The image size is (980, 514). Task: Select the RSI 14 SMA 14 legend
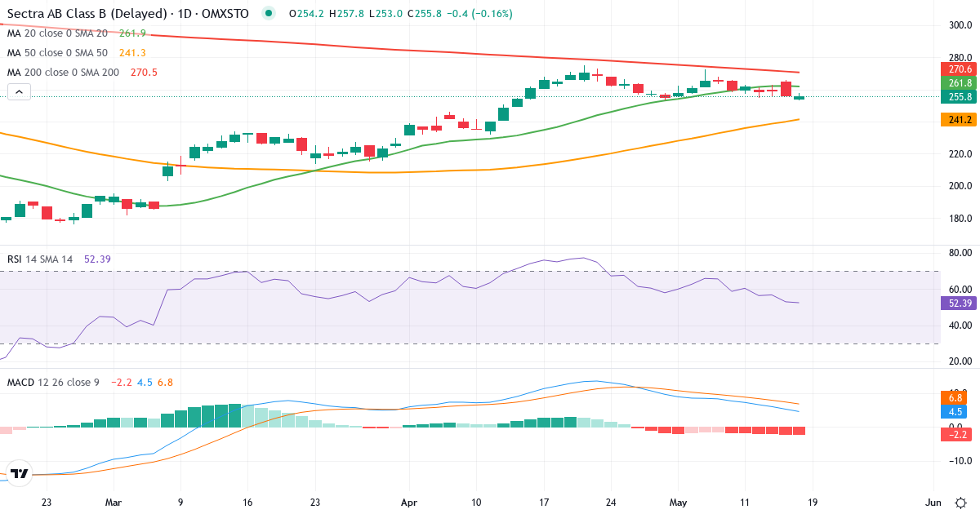pos(40,259)
